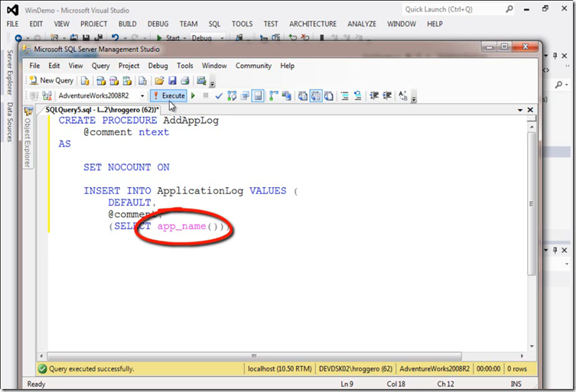The height and width of the screenshot is (392, 576).
Task: Open the SSMS Query menu
Action: (100, 66)
